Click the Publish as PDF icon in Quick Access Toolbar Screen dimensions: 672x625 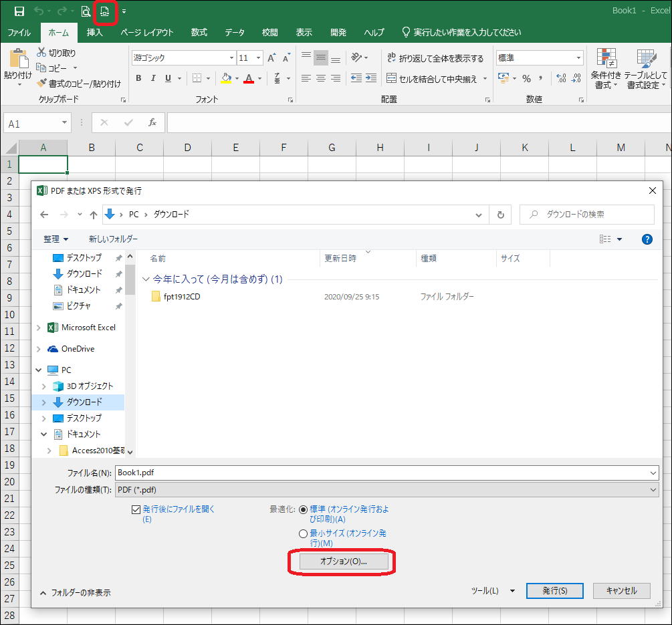click(x=104, y=11)
